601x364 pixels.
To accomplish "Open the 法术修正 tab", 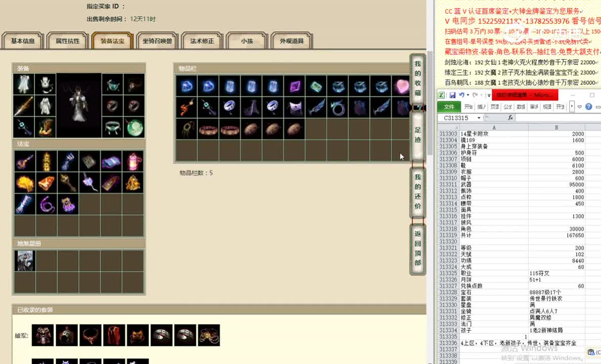I will [202, 41].
